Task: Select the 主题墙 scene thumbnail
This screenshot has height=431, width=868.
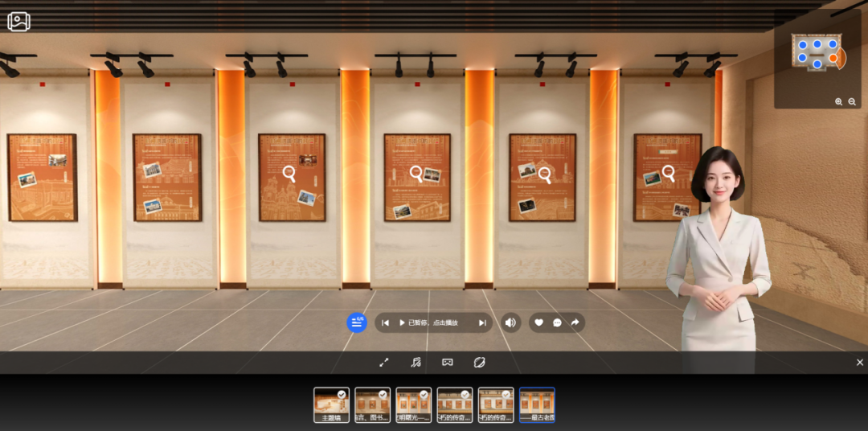Action: tap(332, 405)
